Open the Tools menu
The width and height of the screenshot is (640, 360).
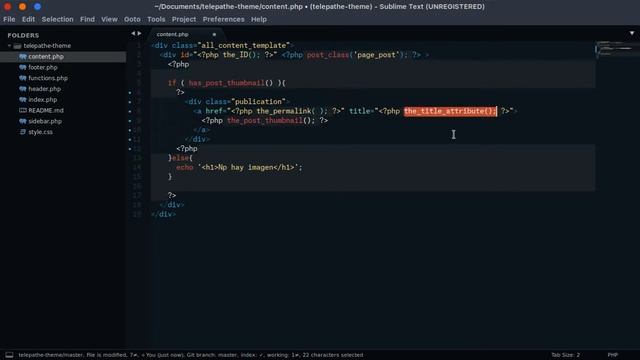pos(156,19)
